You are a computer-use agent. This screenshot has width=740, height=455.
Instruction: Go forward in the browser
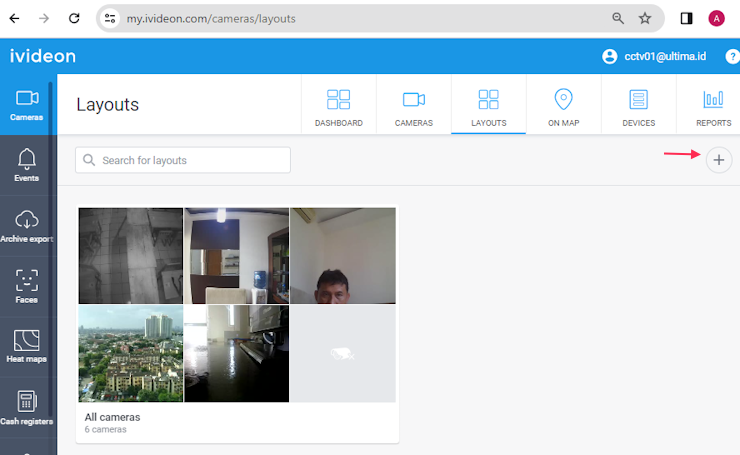coord(44,18)
